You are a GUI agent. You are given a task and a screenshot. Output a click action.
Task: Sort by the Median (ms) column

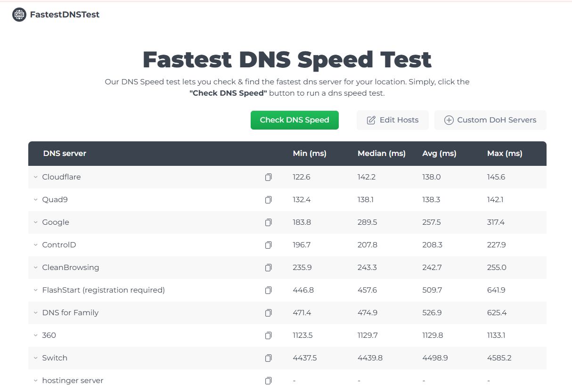(382, 154)
